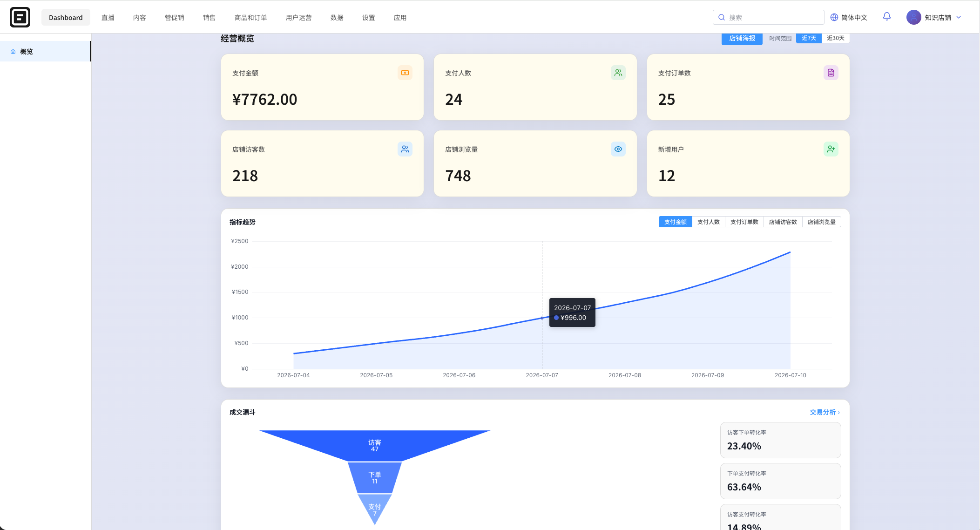This screenshot has width=980, height=530.
Task: Expand the 知识店铺 account dropdown arrow
Action: coord(959,17)
